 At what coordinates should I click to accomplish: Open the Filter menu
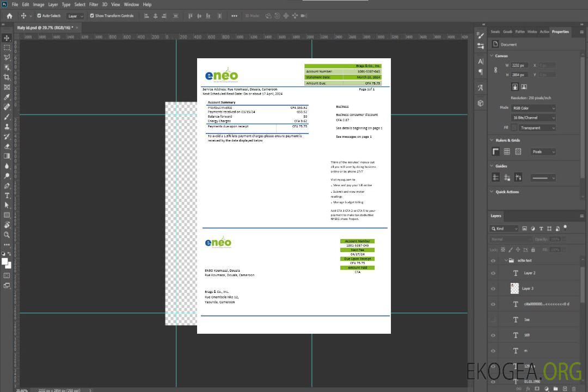(94, 4)
